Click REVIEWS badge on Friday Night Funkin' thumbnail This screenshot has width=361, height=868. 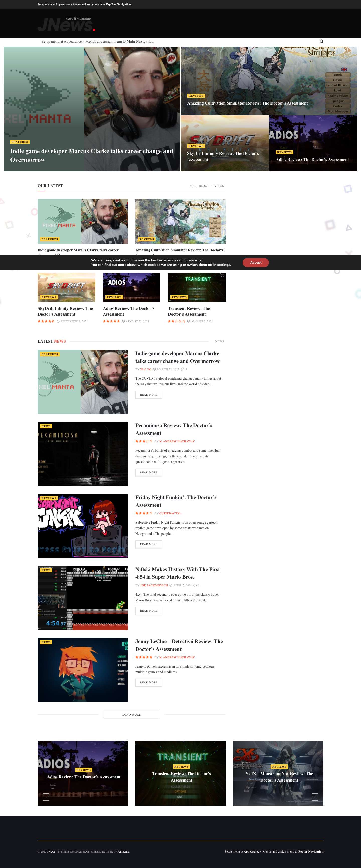pyautogui.click(x=49, y=498)
